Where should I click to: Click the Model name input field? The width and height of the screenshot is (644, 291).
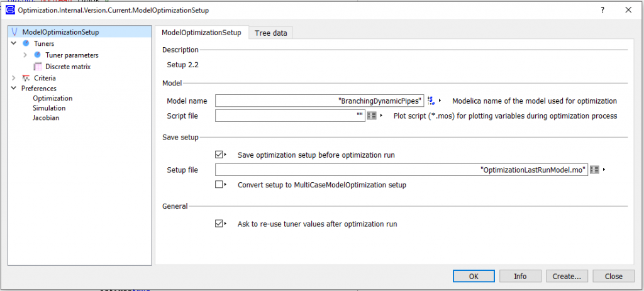pyautogui.click(x=319, y=101)
